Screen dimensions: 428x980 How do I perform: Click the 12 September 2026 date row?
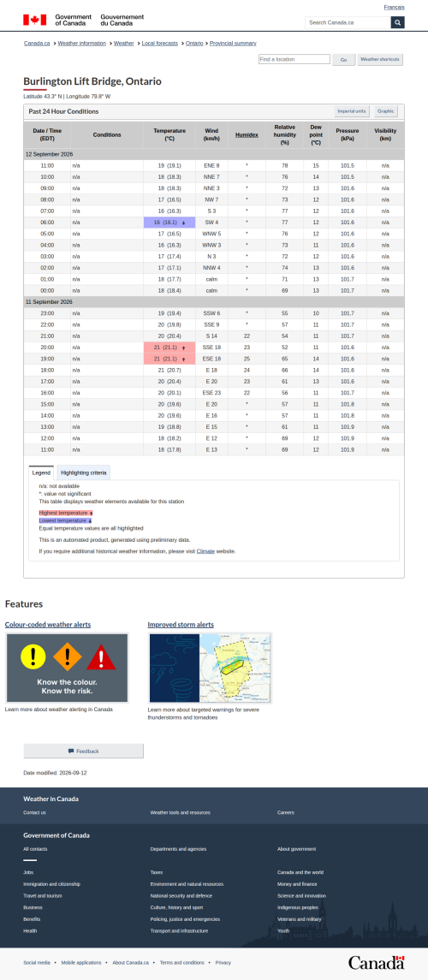pyautogui.click(x=214, y=154)
